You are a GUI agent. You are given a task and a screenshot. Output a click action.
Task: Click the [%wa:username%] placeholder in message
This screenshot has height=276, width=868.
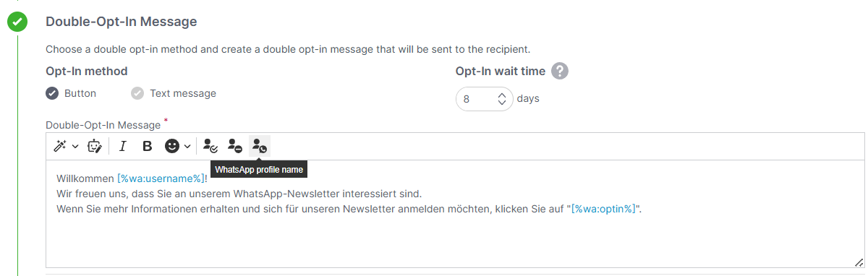(161, 178)
